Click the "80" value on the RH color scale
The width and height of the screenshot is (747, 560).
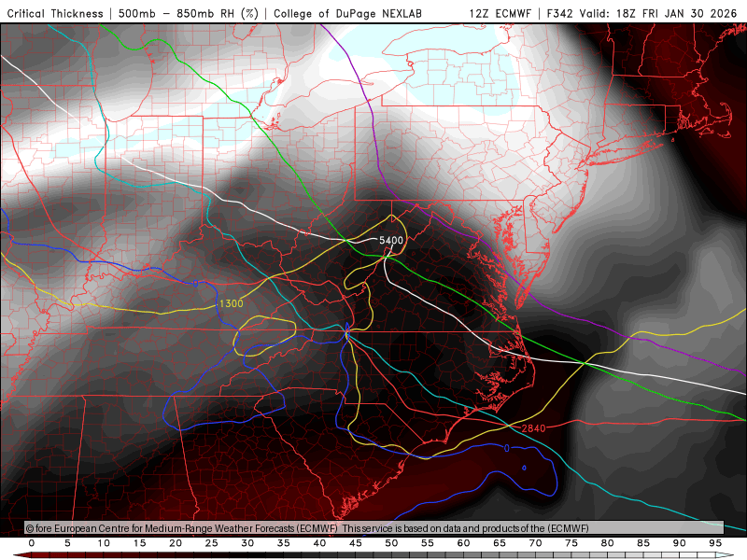(608, 543)
